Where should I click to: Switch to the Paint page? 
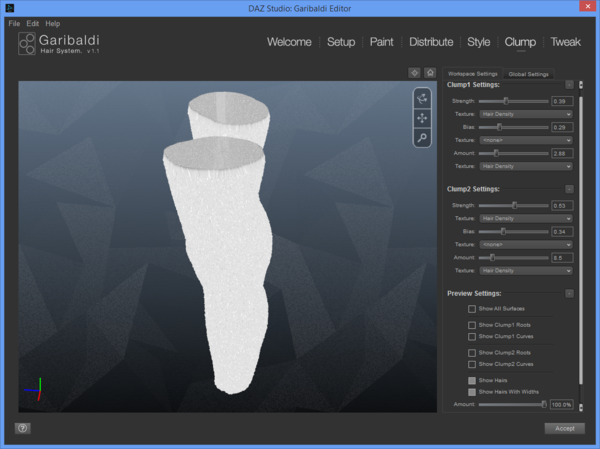[x=382, y=42]
